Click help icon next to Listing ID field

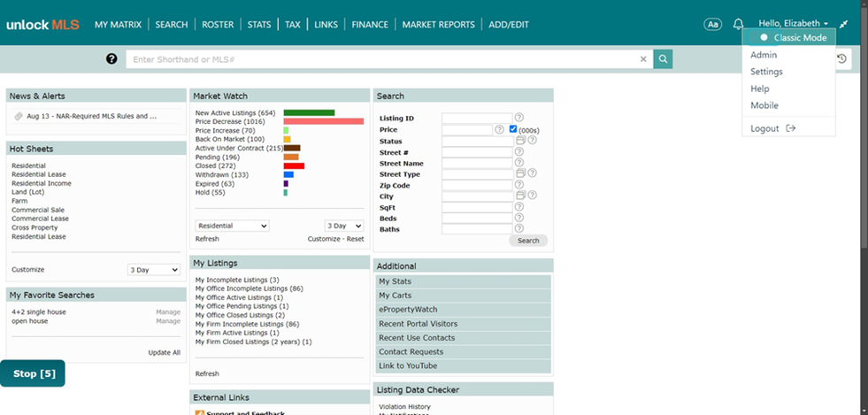[519, 118]
